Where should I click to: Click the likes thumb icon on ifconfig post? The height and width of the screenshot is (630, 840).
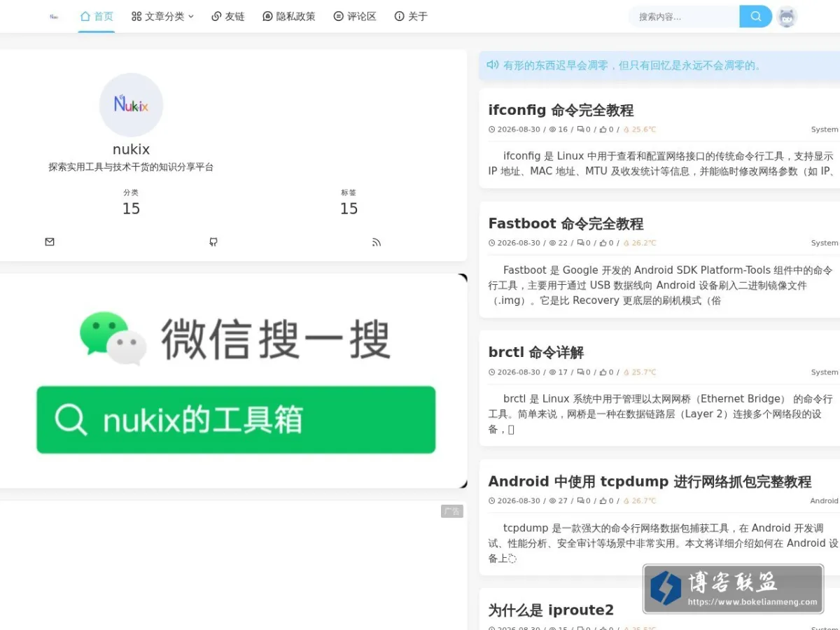[603, 129]
